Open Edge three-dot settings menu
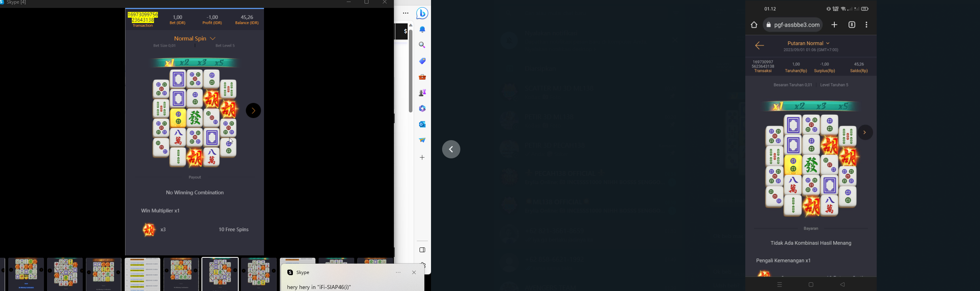 406,13
